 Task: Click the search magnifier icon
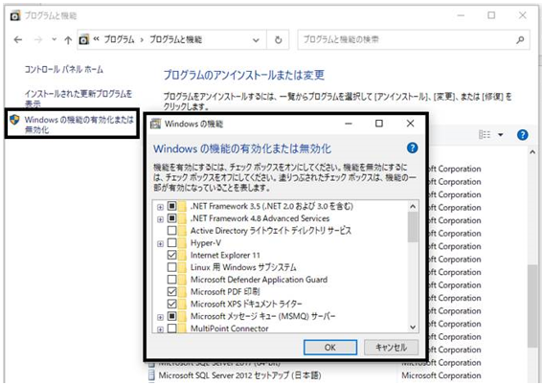click(x=520, y=40)
